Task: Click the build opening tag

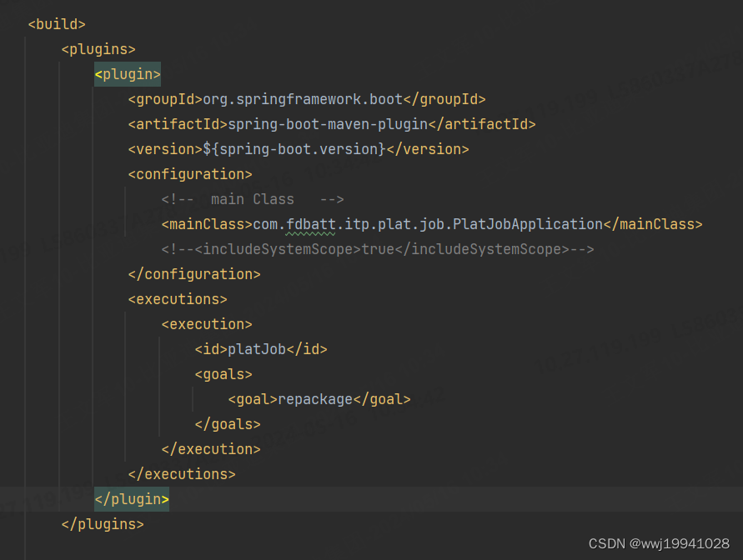Action: click(56, 24)
